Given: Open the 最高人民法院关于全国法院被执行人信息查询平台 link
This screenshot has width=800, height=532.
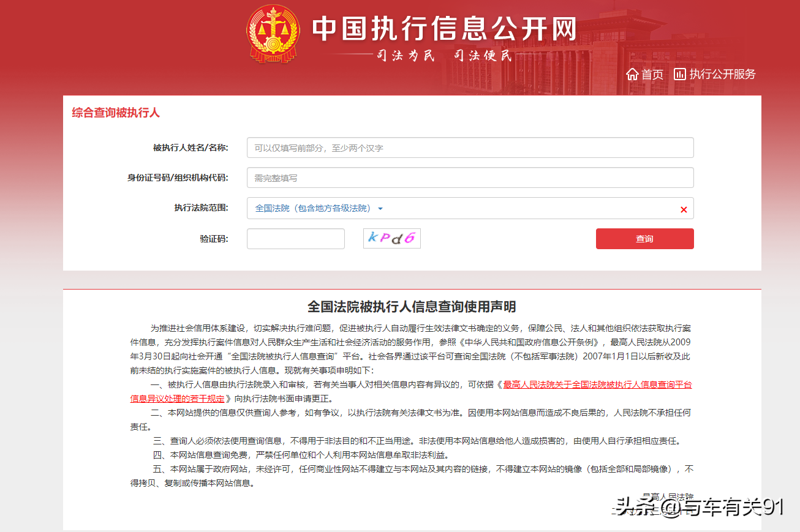Looking at the screenshot, I should click(597, 384).
